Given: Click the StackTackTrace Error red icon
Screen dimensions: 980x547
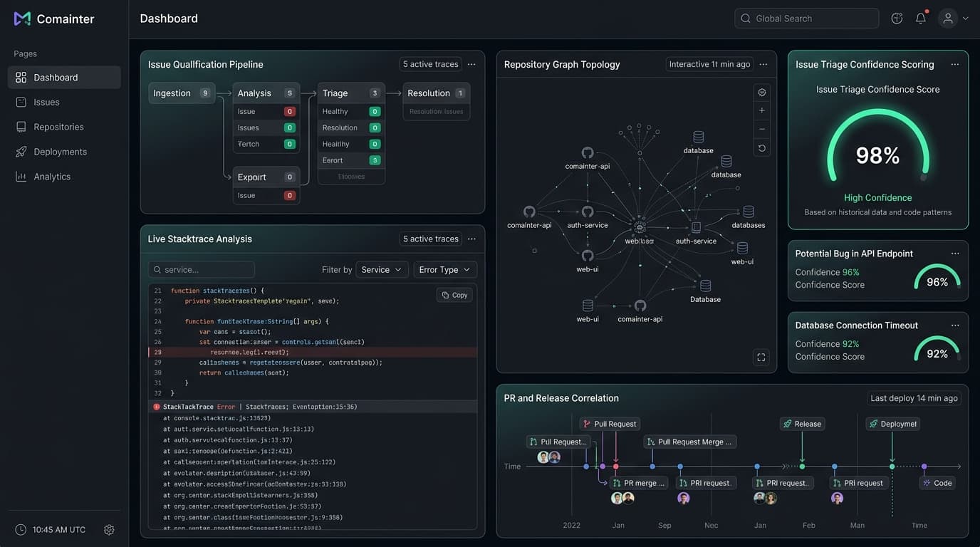Looking at the screenshot, I should [157, 407].
